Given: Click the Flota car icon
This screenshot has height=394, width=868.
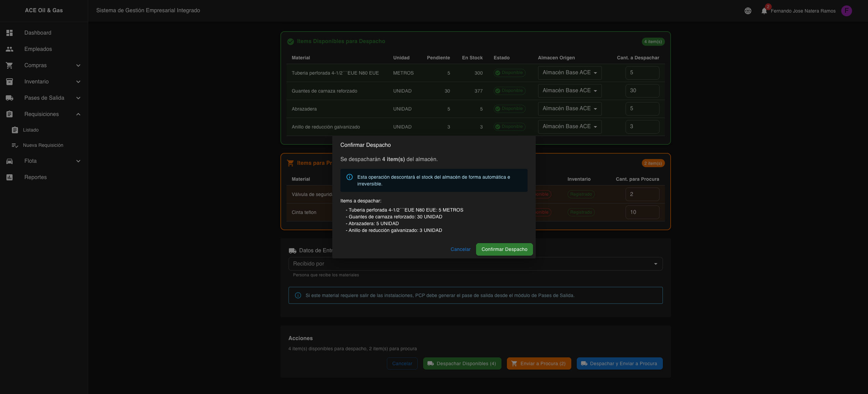Looking at the screenshot, I should (x=9, y=161).
